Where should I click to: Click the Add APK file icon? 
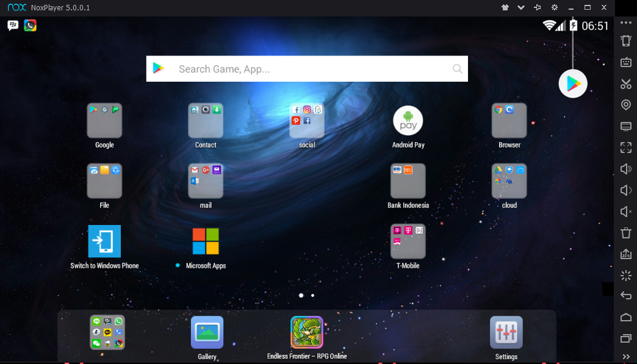click(626, 254)
